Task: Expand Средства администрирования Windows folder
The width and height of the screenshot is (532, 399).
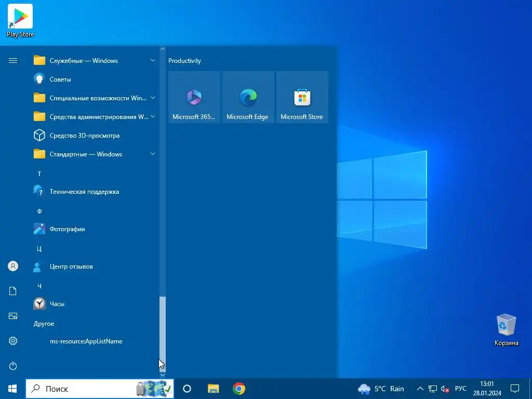Action: click(x=95, y=117)
